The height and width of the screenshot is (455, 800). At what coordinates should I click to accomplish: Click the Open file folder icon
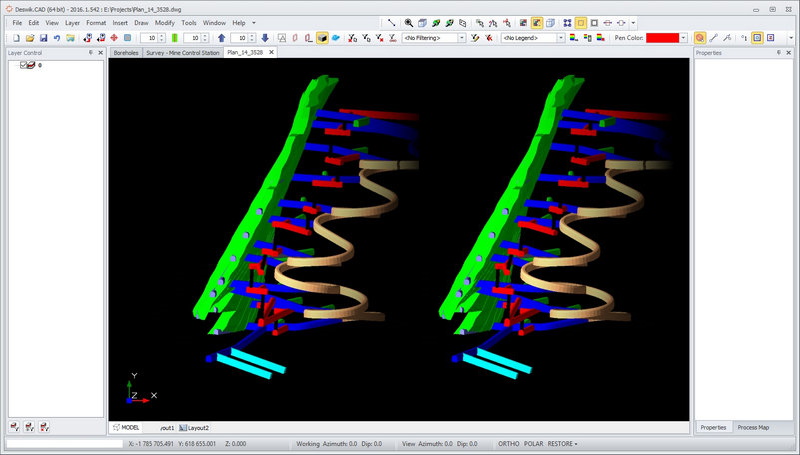coord(30,38)
